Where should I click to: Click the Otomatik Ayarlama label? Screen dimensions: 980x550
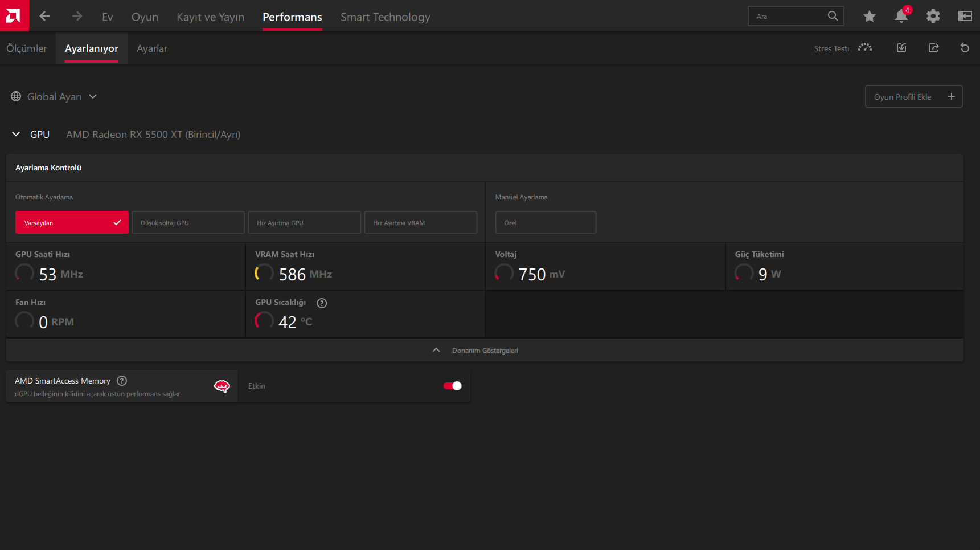(44, 197)
